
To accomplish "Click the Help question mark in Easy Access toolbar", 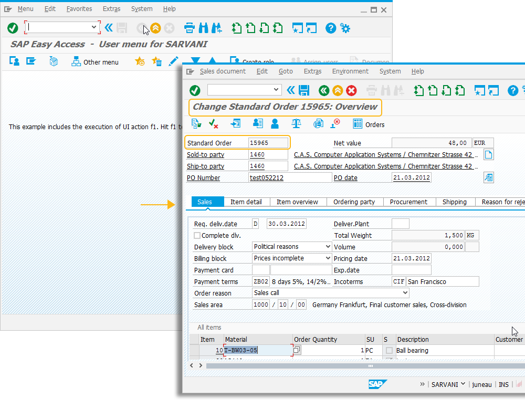I will coord(330,28).
